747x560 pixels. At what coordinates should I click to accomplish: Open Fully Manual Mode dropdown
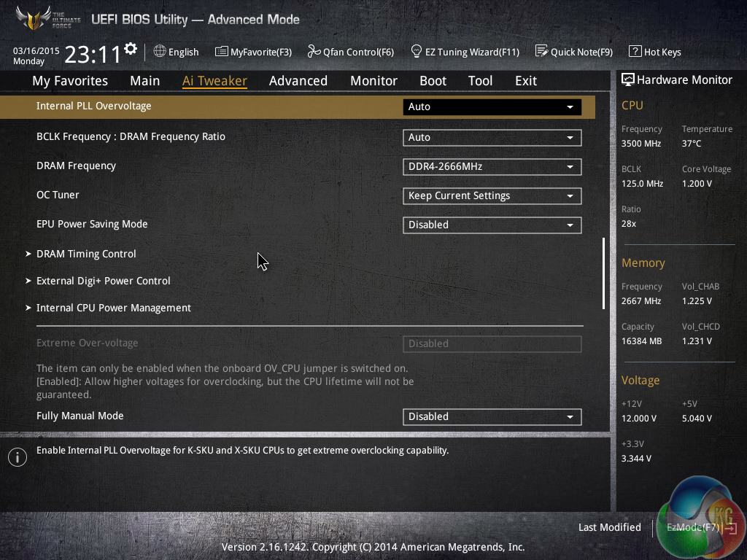coord(492,416)
